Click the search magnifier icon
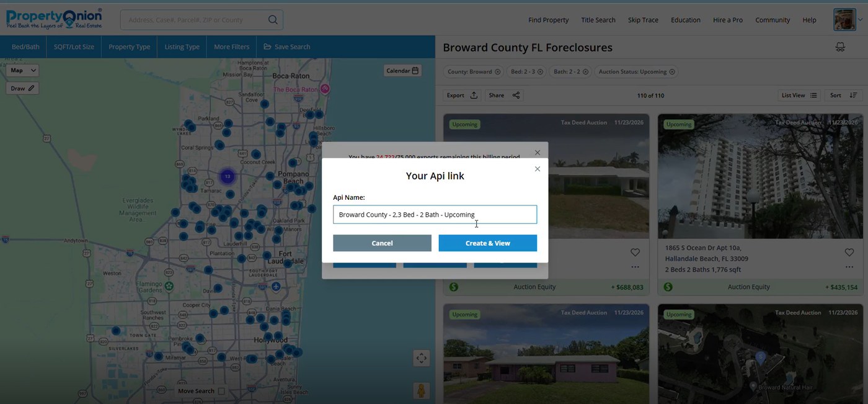The width and height of the screenshot is (868, 404). [273, 20]
